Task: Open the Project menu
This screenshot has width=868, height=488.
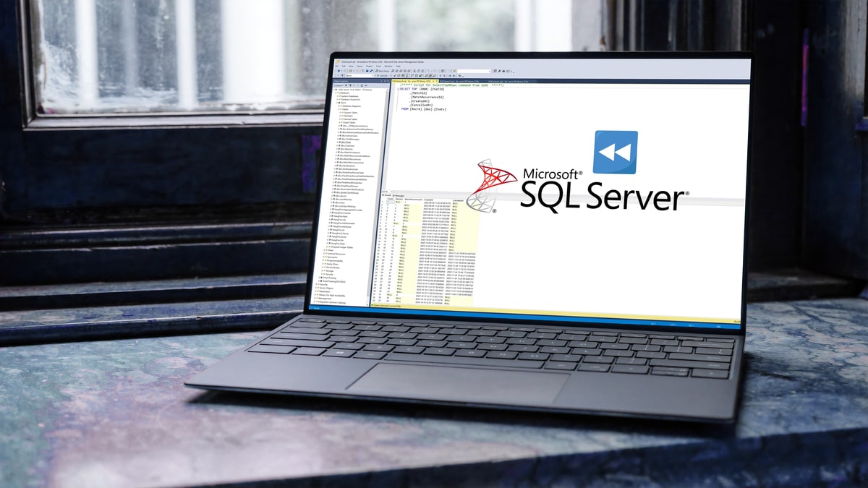Action: pos(369,67)
